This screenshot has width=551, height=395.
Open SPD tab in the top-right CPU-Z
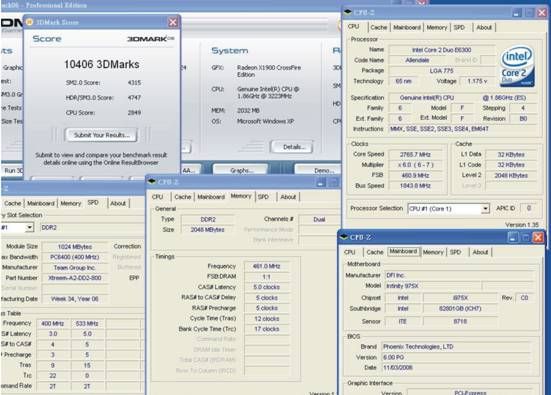click(x=459, y=27)
